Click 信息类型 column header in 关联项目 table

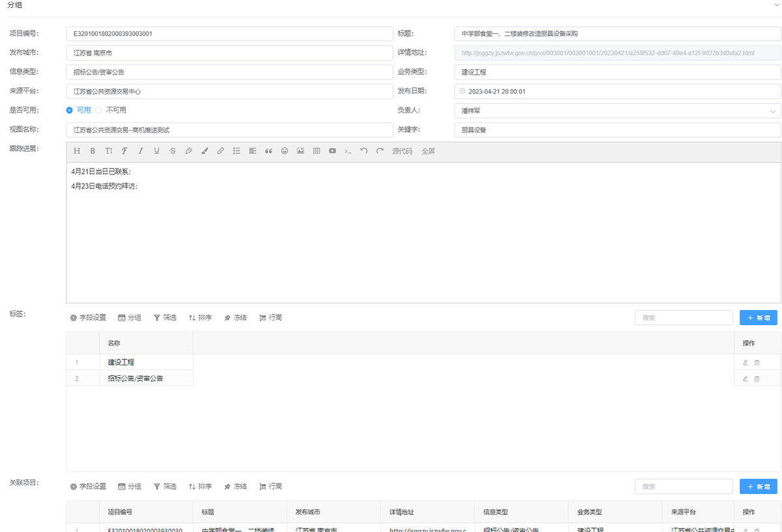click(521, 512)
